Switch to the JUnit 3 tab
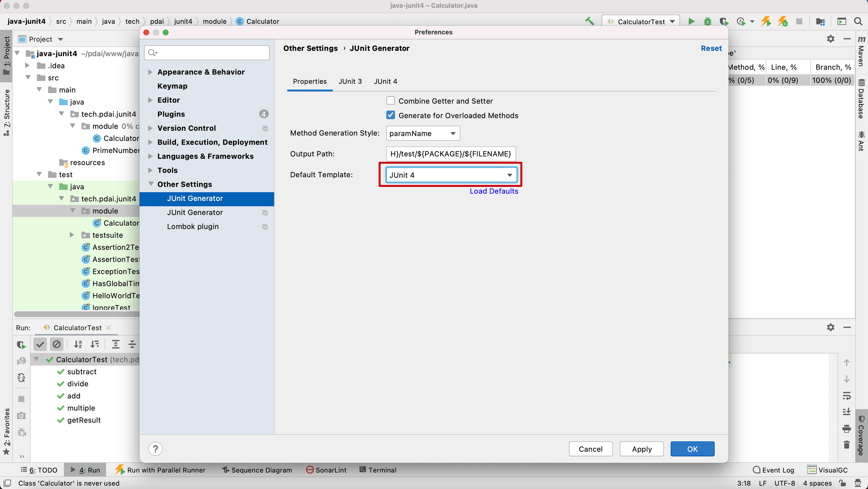868x489 pixels. [x=350, y=81]
